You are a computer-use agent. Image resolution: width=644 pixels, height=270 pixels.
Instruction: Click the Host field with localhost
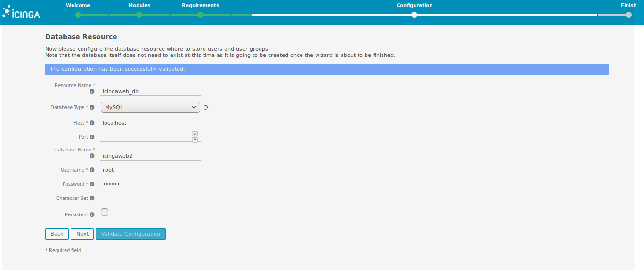click(150, 122)
